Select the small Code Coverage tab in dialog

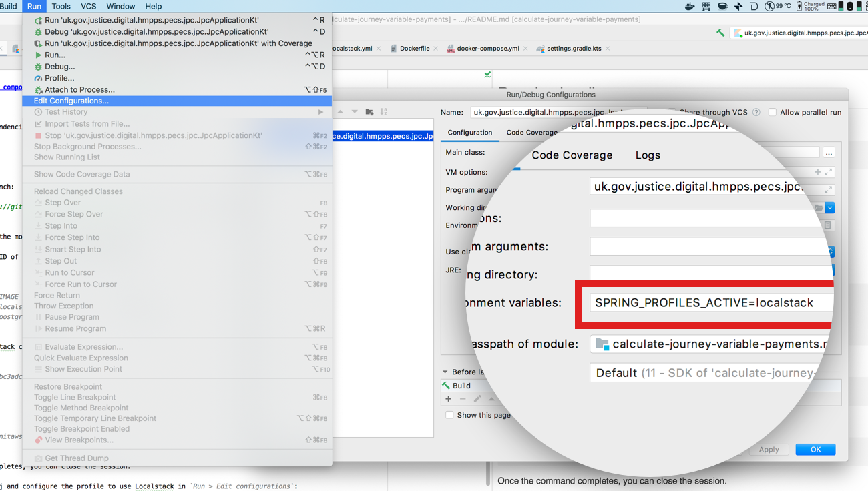[x=531, y=133]
